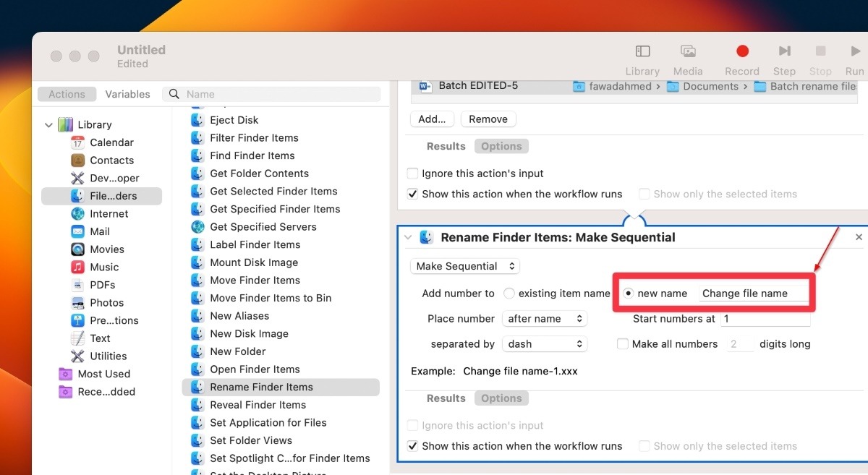The image size is (868, 475).
Task: Click the Add... button
Action: 432,119
